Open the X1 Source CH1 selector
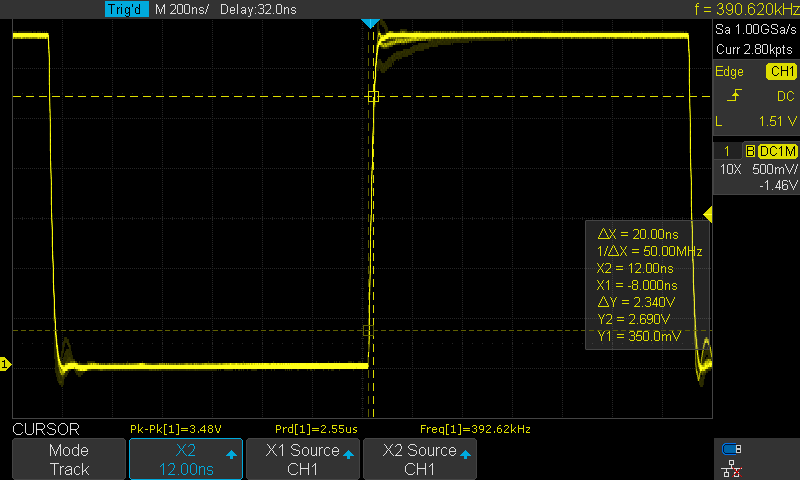The width and height of the screenshot is (800, 480). 302,459
